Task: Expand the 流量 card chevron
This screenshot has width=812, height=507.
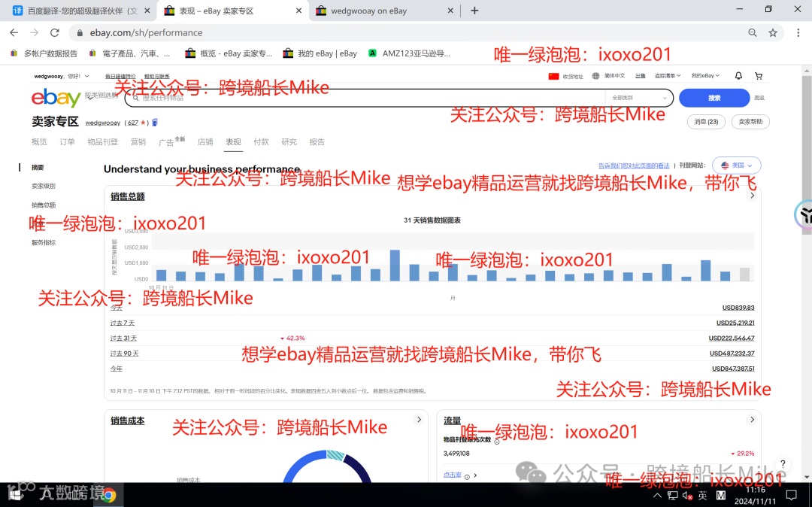Action: pyautogui.click(x=753, y=420)
